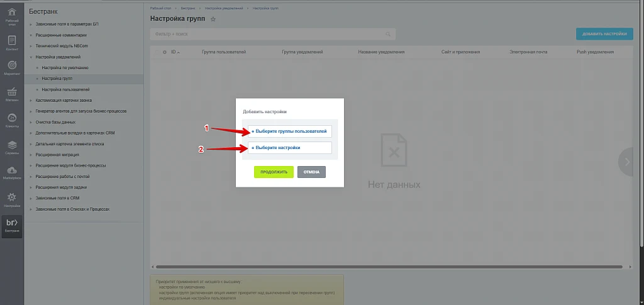Expand Дополнительные вкладки в карточках CRM
The height and width of the screenshot is (305, 644).
[31, 133]
